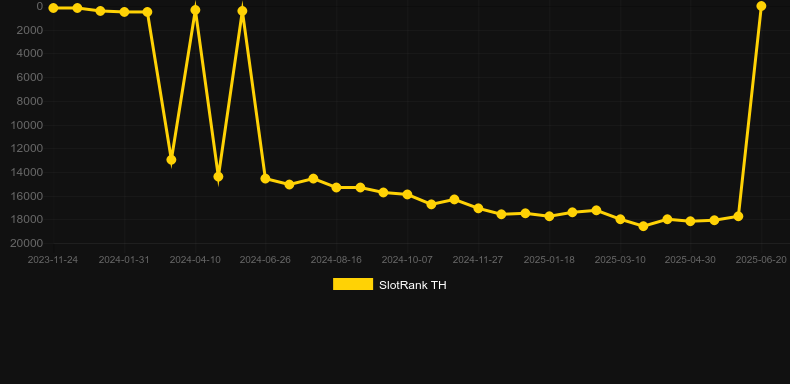Click the x-axis label 2023-11-24
Screen dimensions: 790x384
tap(53, 260)
